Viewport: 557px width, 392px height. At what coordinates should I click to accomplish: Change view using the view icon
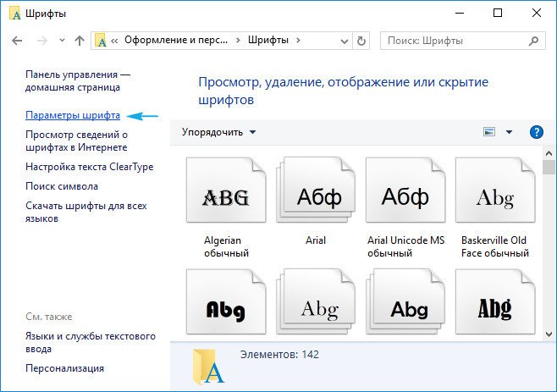click(x=489, y=132)
